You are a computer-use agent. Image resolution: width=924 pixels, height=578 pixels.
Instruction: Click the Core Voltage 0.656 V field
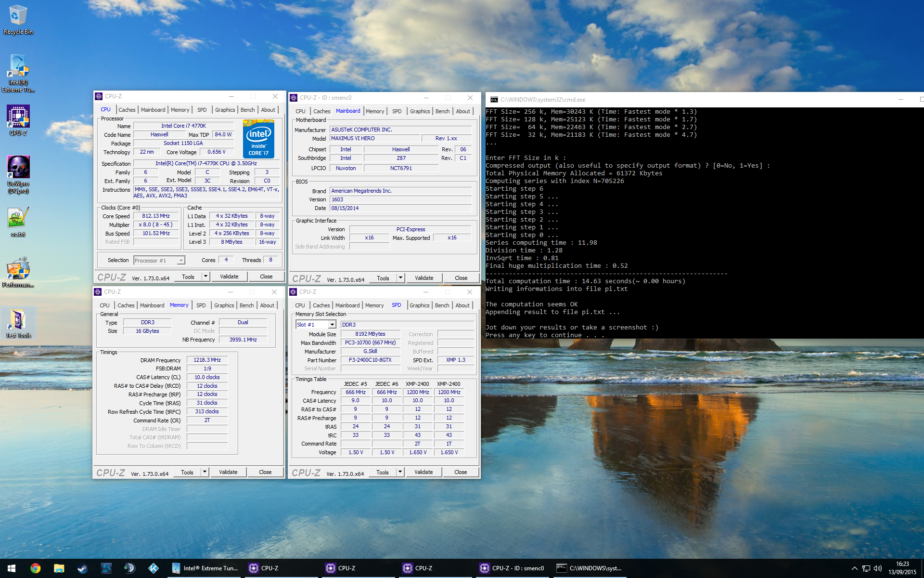[217, 152]
